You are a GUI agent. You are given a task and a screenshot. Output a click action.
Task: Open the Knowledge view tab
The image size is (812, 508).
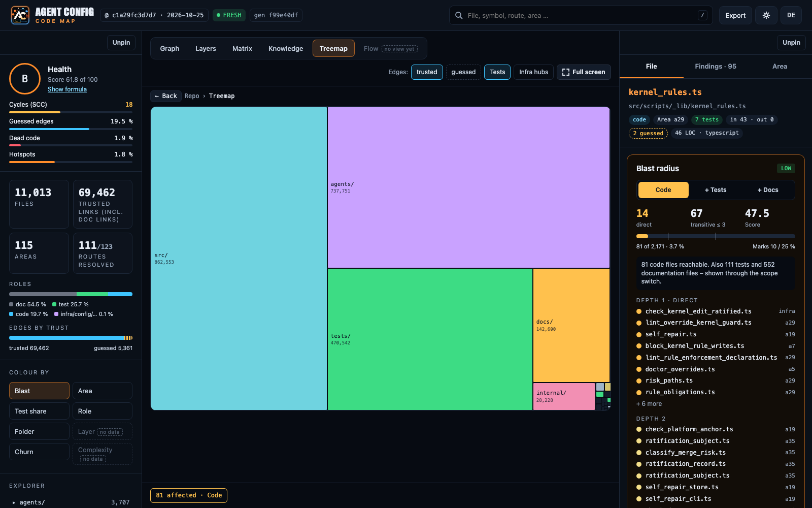(x=286, y=49)
